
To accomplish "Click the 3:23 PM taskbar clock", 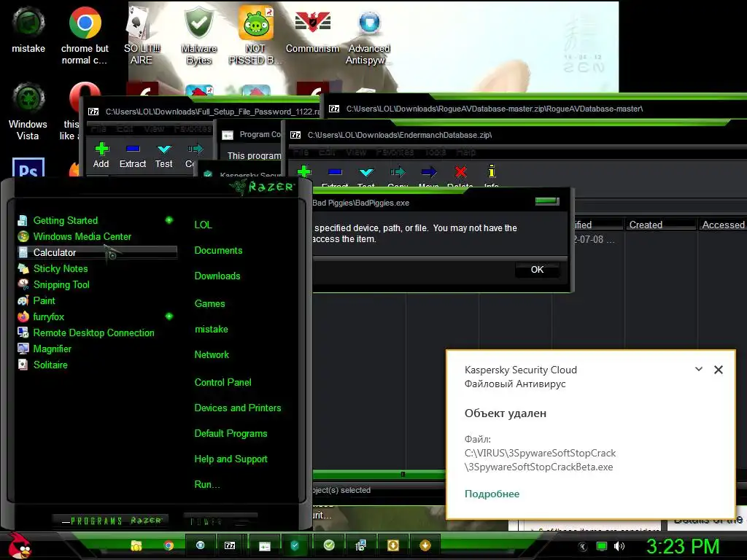I will tap(683, 546).
